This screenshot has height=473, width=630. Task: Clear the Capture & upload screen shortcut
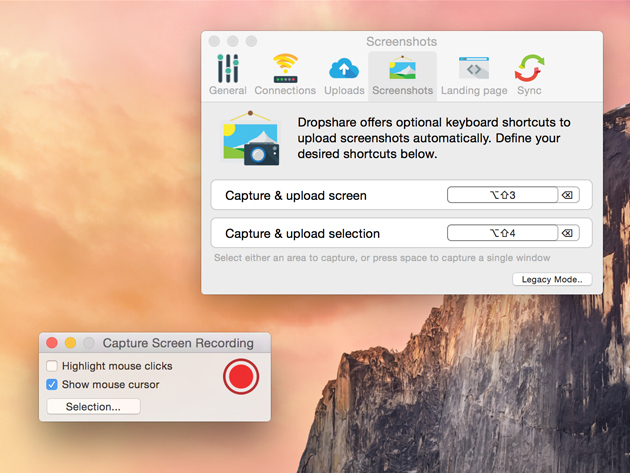click(x=567, y=195)
